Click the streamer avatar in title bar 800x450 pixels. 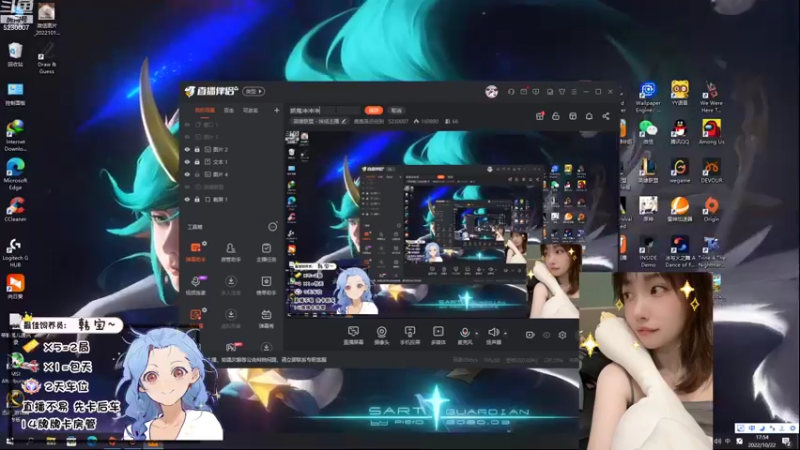(x=491, y=92)
